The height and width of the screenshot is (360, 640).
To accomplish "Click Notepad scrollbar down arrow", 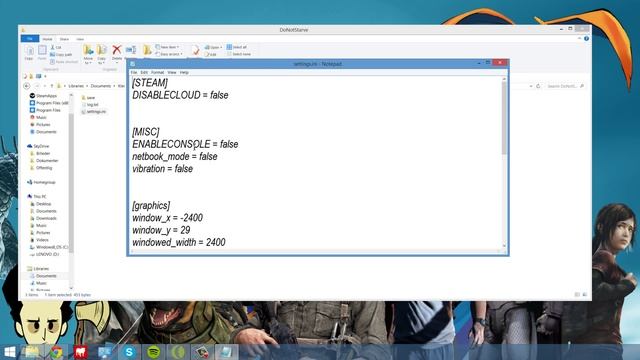I will pos(504,246).
